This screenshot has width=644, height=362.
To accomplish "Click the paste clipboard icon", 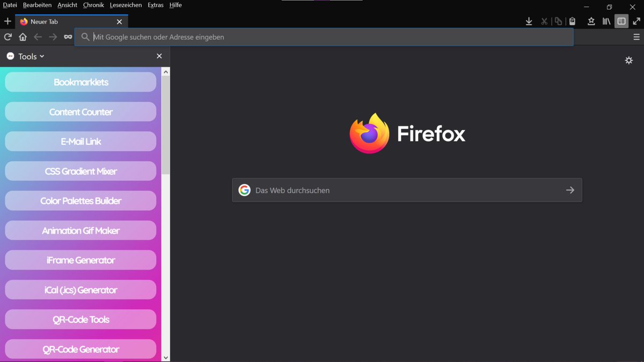I will click(572, 21).
